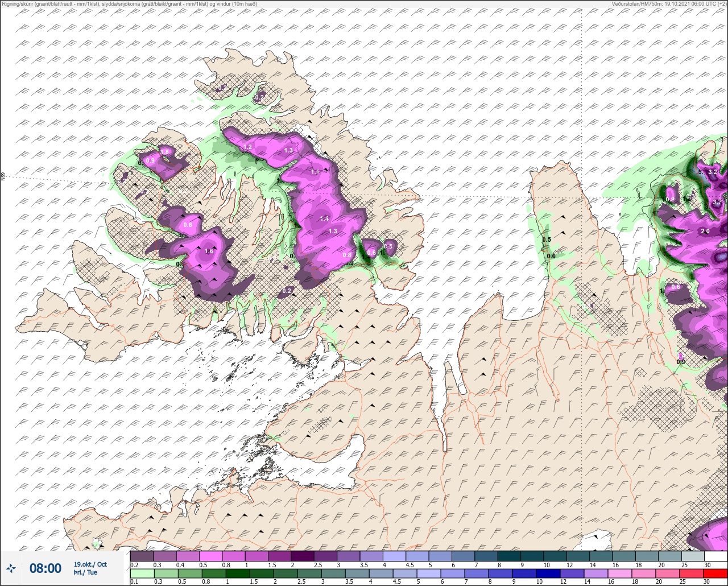Image resolution: width=728 pixels, height=586 pixels.
Task: Select the darkest purple upper-row swatch above 2
Action: (x=302, y=556)
